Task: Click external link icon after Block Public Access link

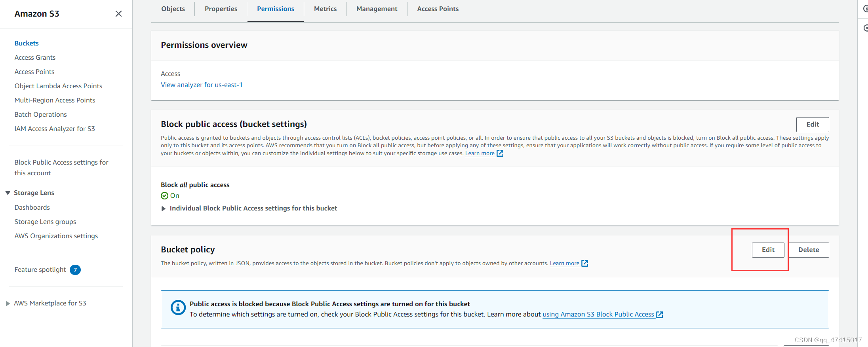Action: pyautogui.click(x=660, y=315)
